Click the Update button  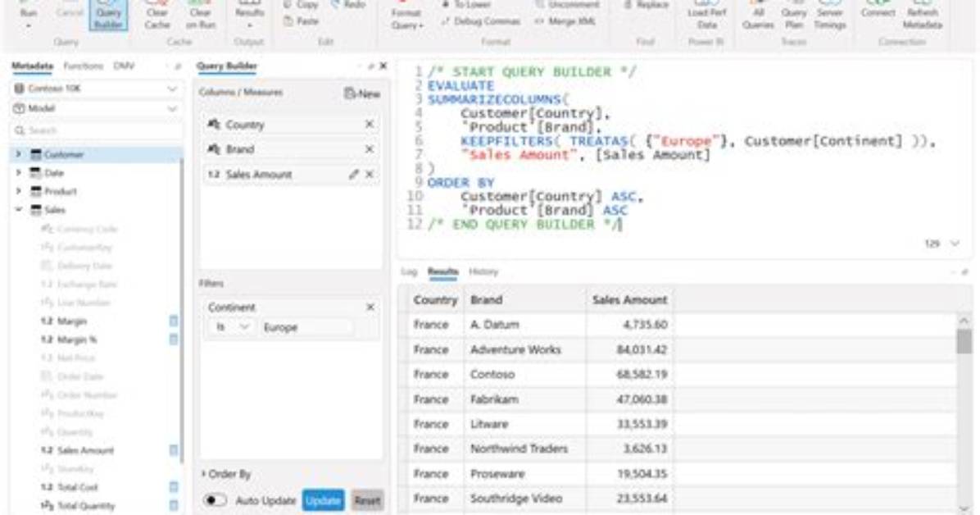click(x=323, y=500)
